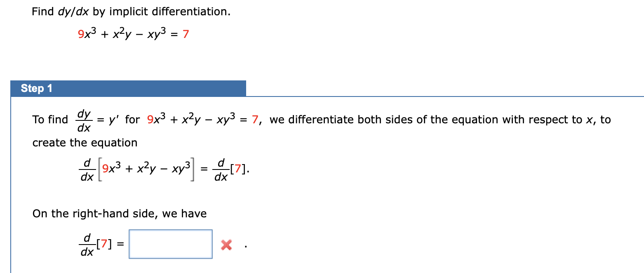Click the d/dx operator before the large bracket

[x=87, y=170]
